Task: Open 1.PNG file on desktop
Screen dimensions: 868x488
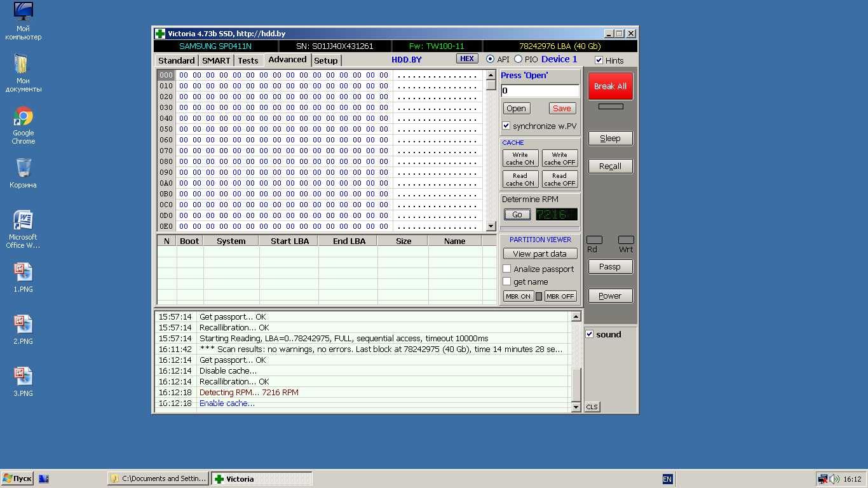Action: [x=24, y=278]
